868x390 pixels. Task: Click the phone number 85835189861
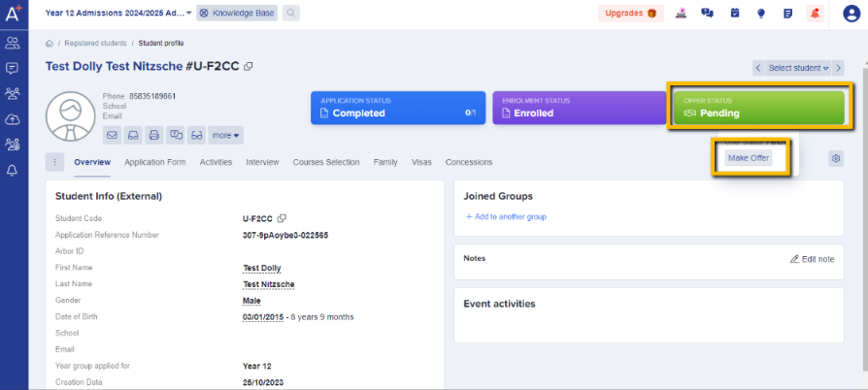click(152, 96)
